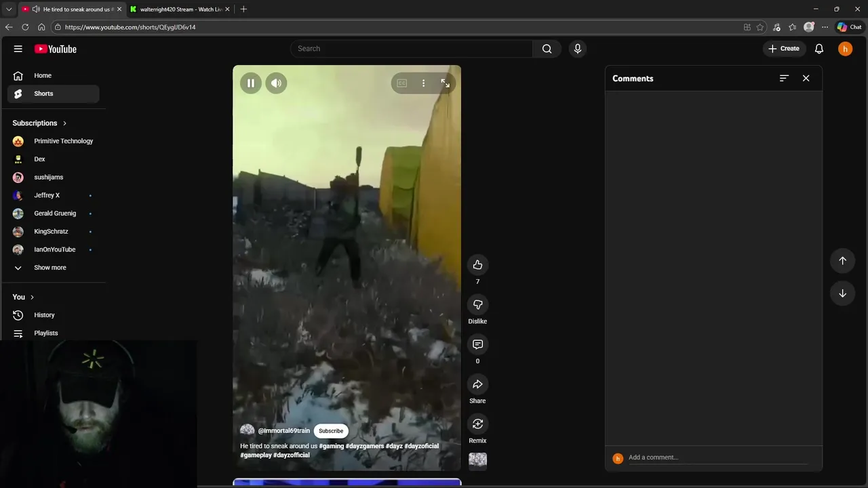Mute the tab via its speaker icon
Viewport: 868px width, 488px height.
pos(35,9)
